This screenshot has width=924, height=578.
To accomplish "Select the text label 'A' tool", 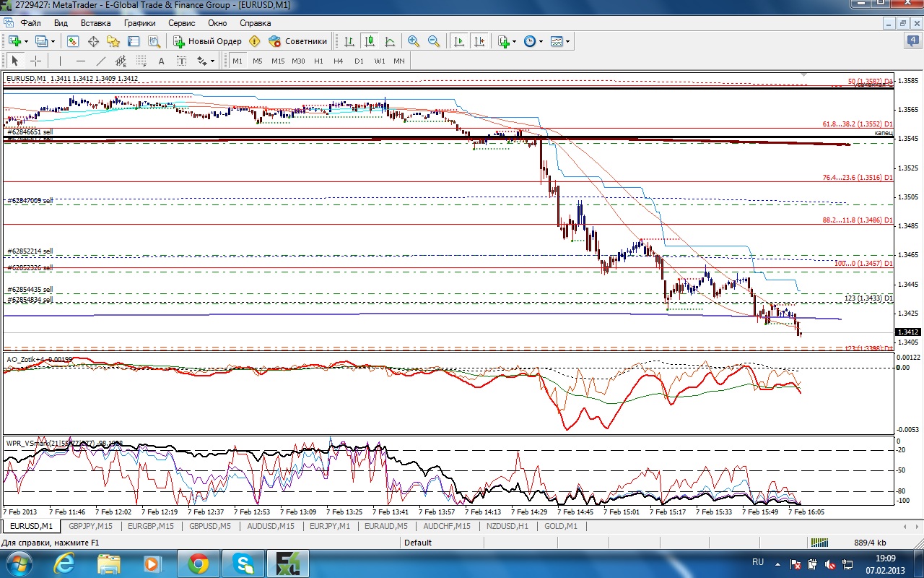I will (x=161, y=61).
